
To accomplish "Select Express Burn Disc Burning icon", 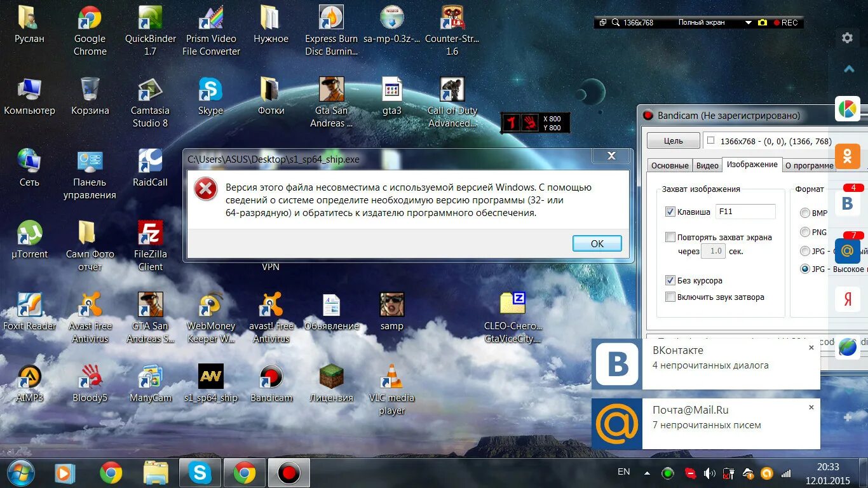I will point(331,30).
